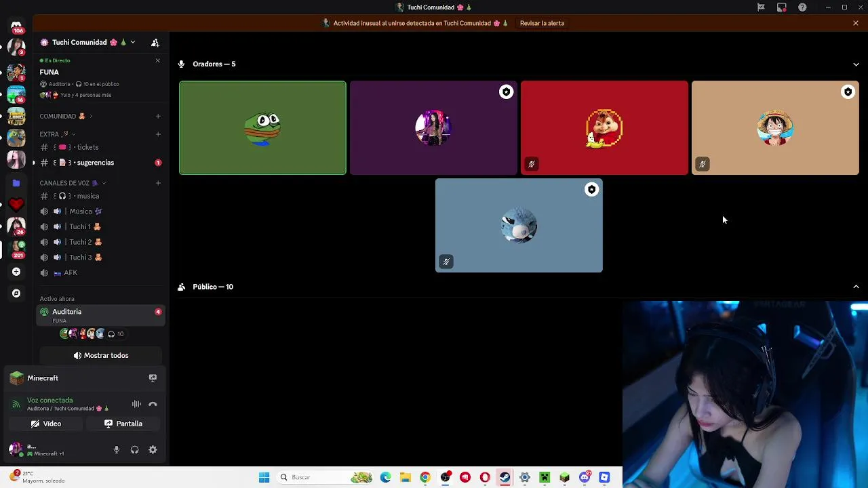Screen dimensions: 868x488
Task: Join the Tuchi 2 voice channel
Action: pyautogui.click(x=100, y=242)
